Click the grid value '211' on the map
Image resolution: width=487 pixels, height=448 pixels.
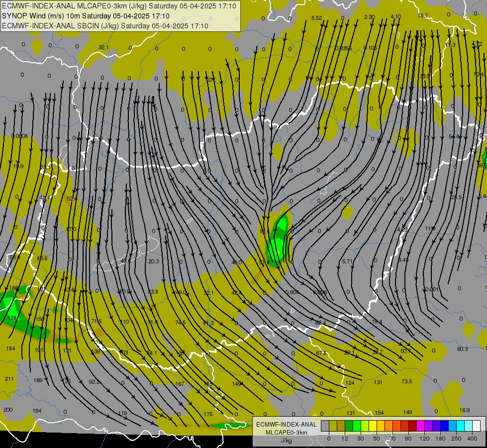point(9,379)
